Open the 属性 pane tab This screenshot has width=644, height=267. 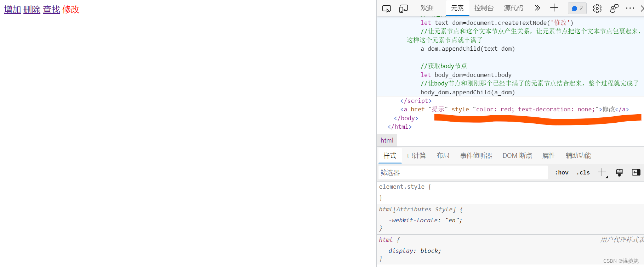[549, 156]
